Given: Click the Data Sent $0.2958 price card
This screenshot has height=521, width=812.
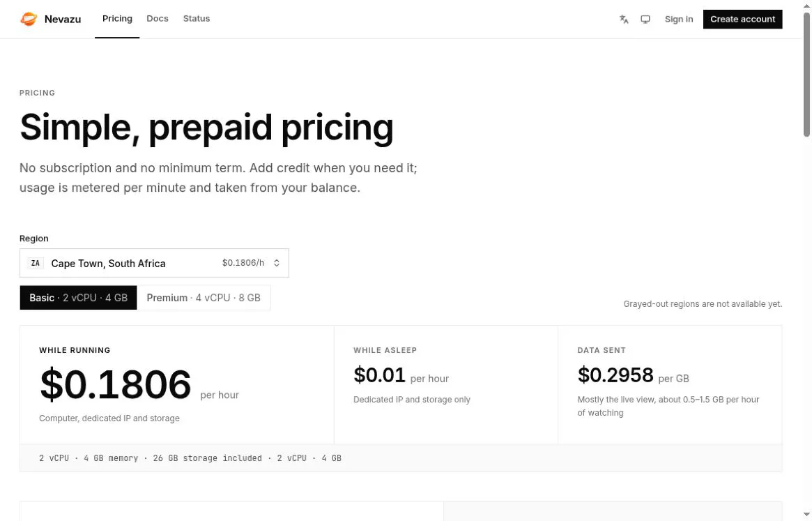Looking at the screenshot, I should pos(670,385).
